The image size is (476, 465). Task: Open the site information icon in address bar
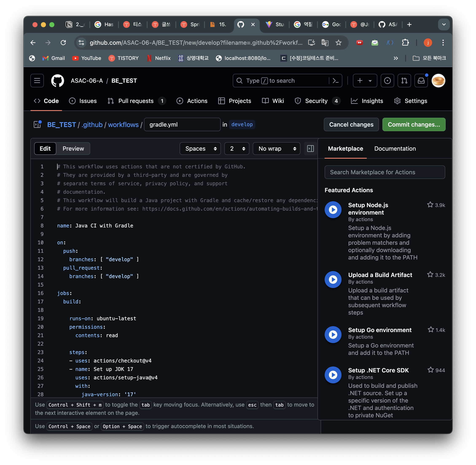(x=81, y=43)
